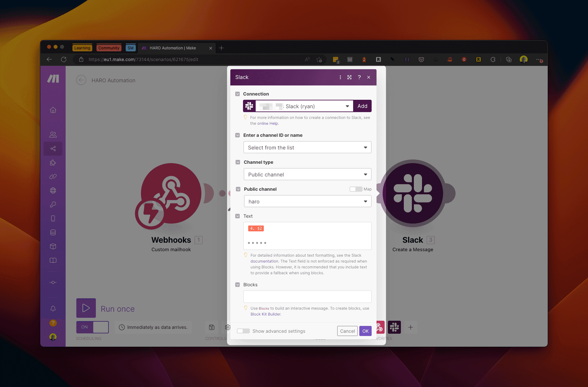Click the Immediately as data arrives schedule
588x387 pixels.
click(153, 327)
